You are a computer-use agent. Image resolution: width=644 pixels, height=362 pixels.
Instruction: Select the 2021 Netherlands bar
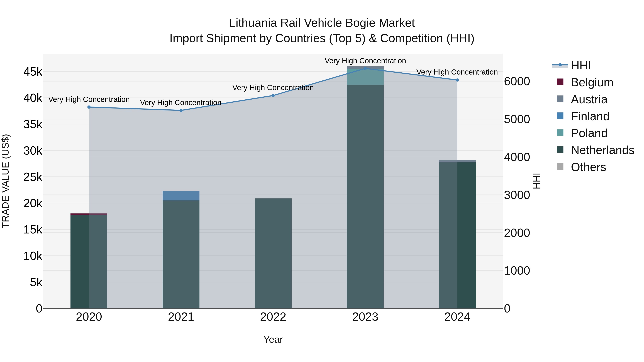click(181, 254)
